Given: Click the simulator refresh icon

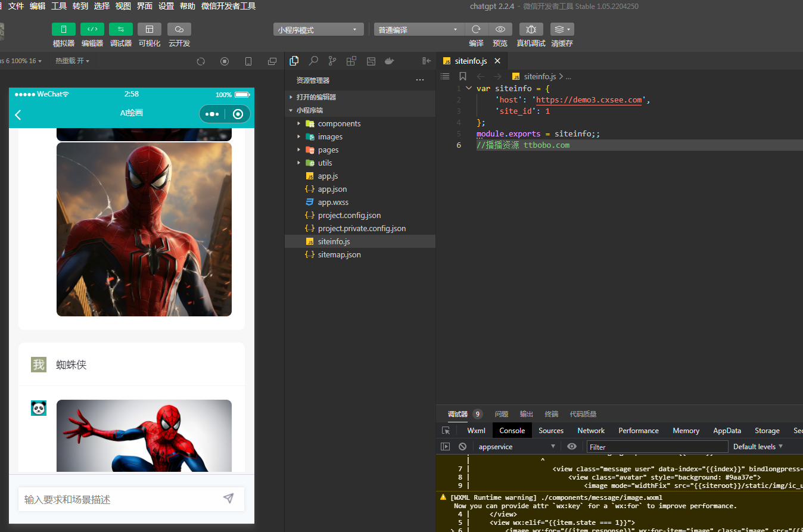Looking at the screenshot, I should click(x=201, y=61).
